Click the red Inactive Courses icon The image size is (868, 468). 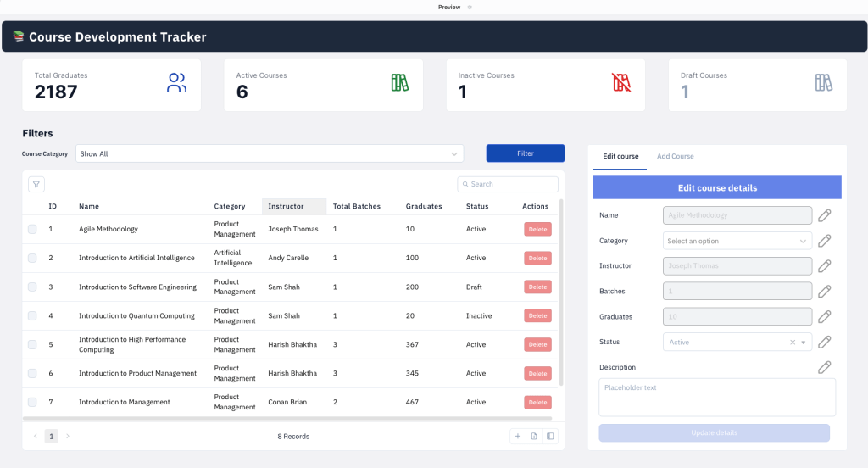click(621, 82)
